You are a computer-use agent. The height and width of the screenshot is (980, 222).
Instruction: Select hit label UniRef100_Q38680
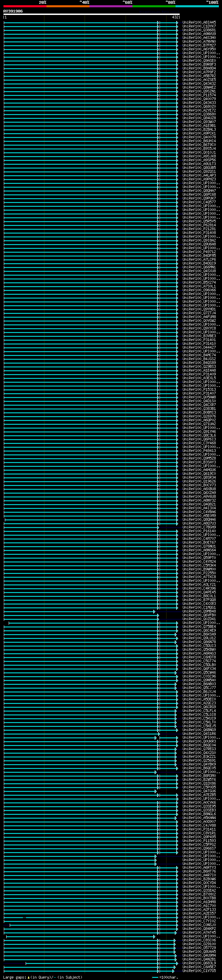coord(199,114)
